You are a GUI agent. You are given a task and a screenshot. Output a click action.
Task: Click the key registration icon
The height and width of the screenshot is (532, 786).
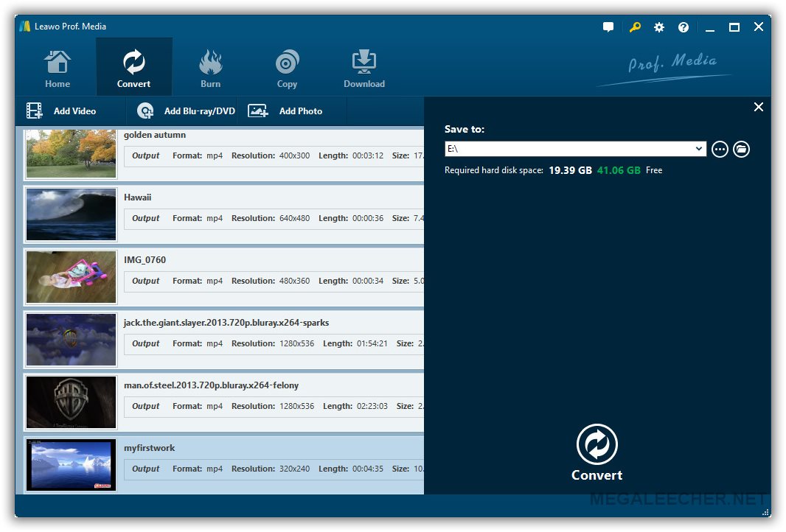[635, 27]
